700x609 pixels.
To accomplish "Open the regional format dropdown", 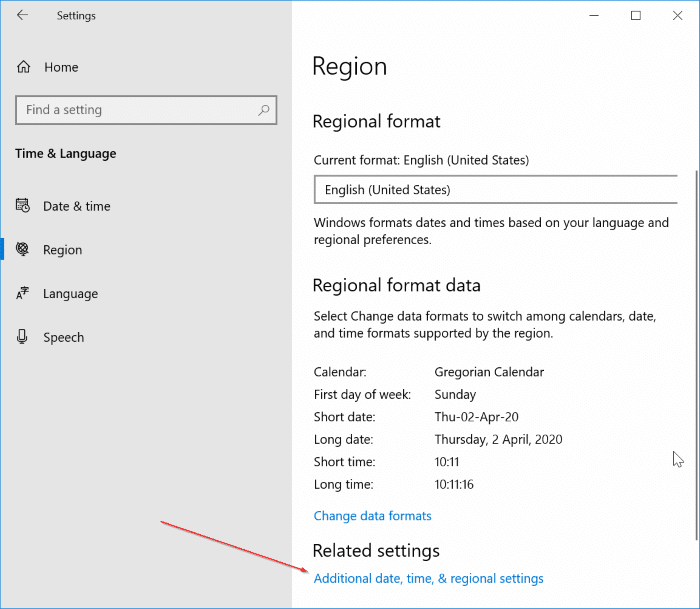I will coord(496,190).
